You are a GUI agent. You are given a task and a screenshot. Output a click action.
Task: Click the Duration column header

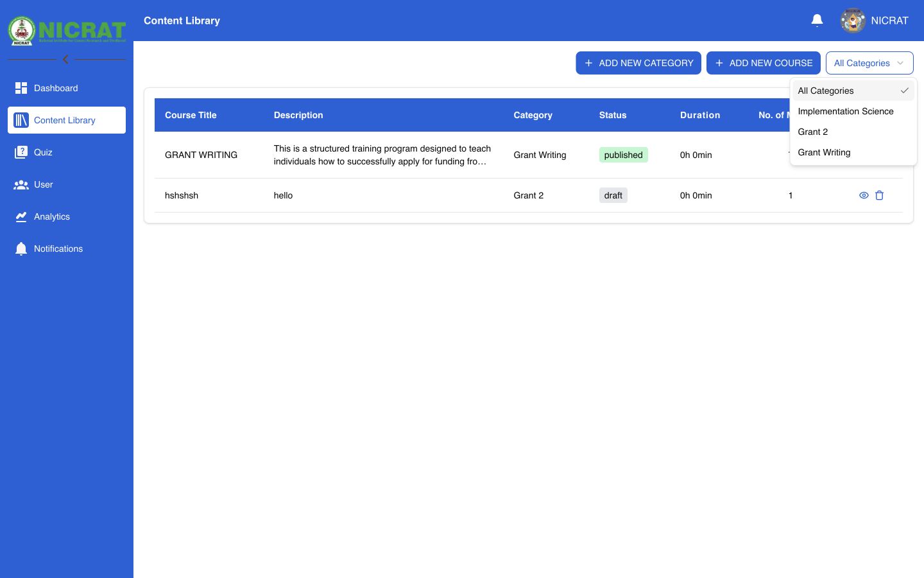(700, 115)
